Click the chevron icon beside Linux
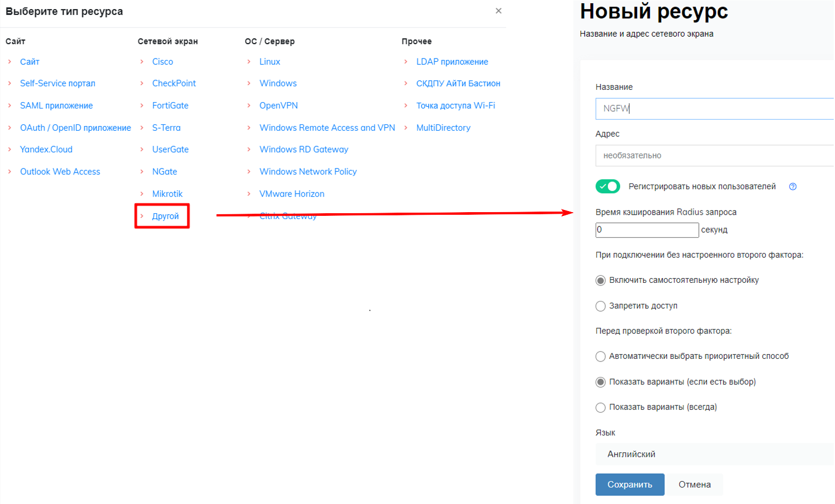This screenshot has width=835, height=504. 249,62
